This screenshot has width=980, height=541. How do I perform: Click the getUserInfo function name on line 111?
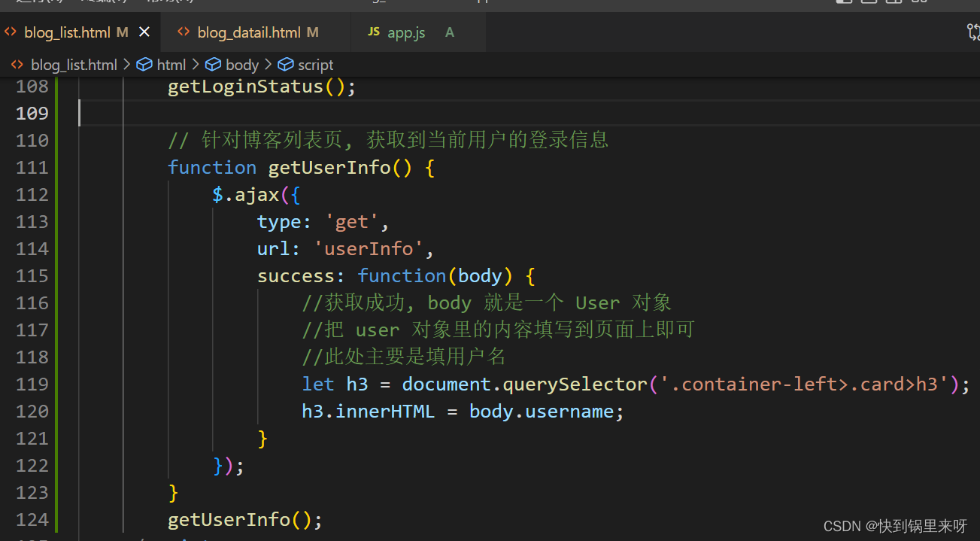click(329, 167)
